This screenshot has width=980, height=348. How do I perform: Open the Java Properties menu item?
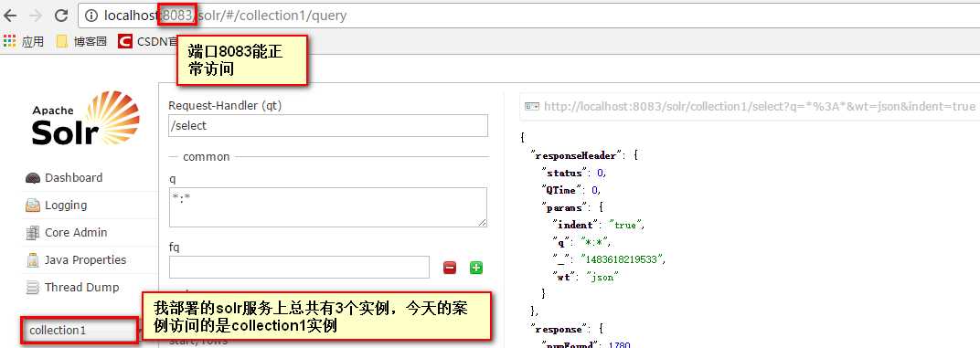[x=85, y=260]
